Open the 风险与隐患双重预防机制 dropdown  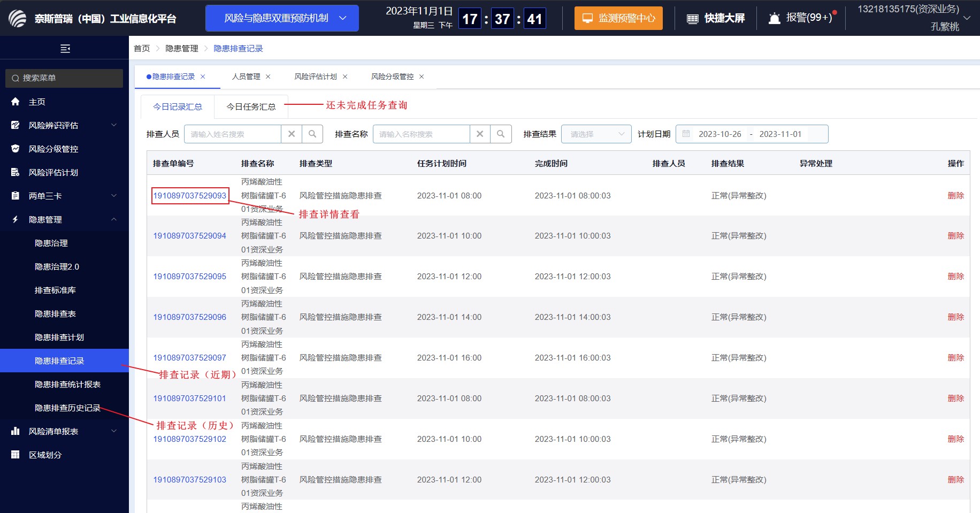pyautogui.click(x=282, y=18)
